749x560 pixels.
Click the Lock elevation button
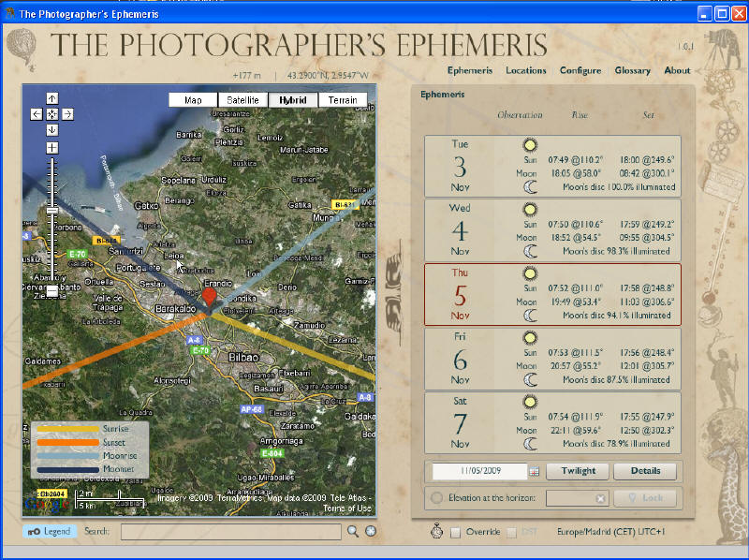click(645, 498)
